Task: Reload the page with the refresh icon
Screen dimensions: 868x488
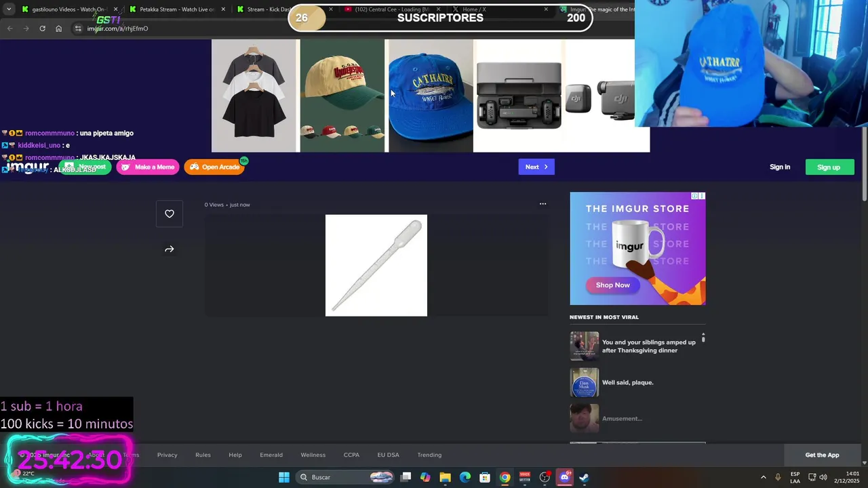Action: [42, 28]
